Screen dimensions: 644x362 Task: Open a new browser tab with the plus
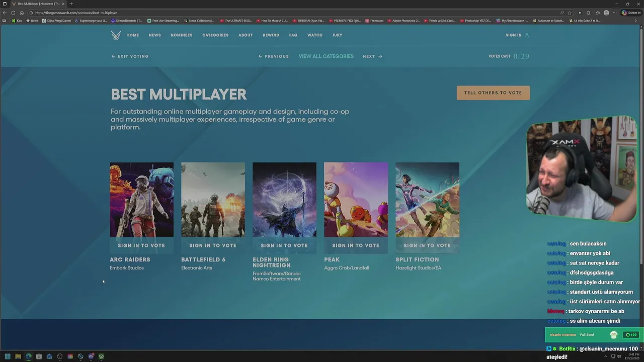tap(71, 4)
